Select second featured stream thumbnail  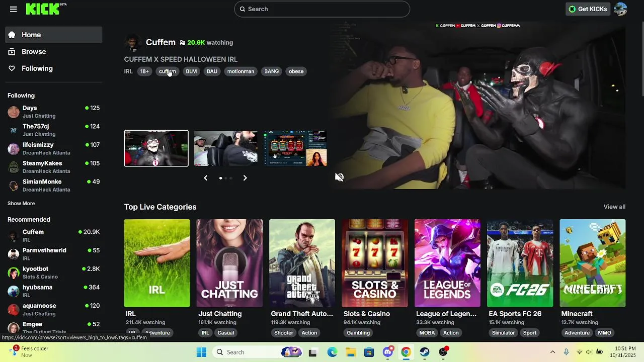pyautogui.click(x=226, y=148)
